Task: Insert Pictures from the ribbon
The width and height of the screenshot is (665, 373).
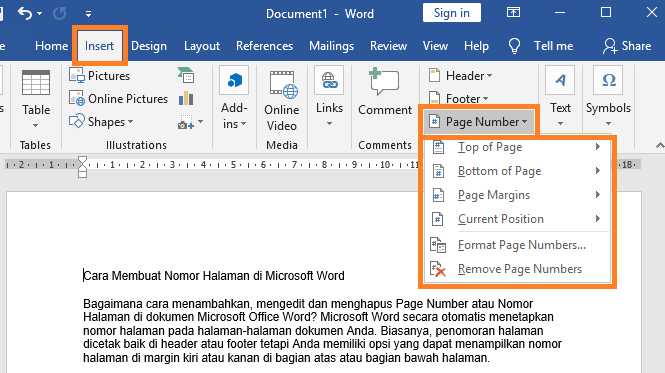Action: point(100,76)
